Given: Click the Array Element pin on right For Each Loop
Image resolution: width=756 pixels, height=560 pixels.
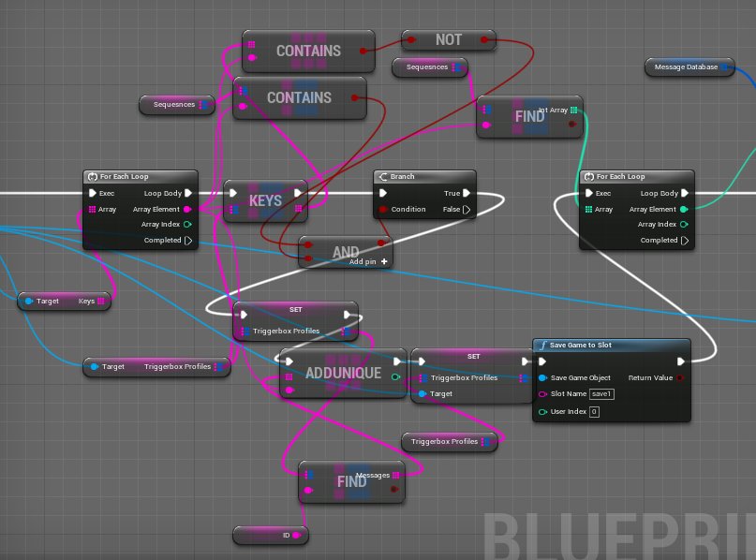Looking at the screenshot, I should (x=684, y=209).
